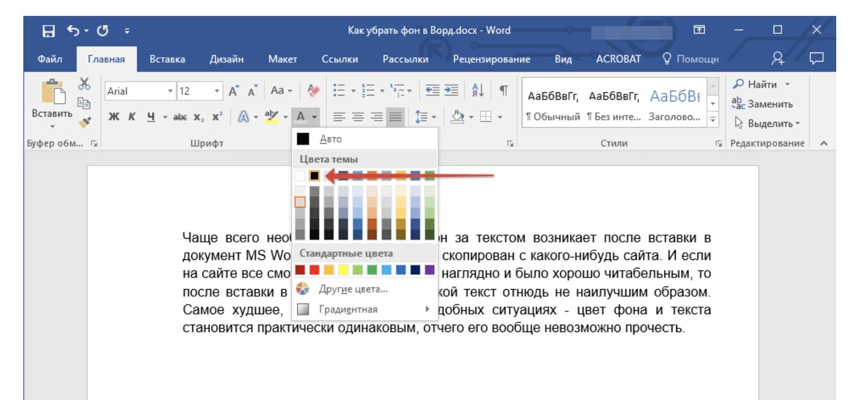Screen dimensions: 868x400
Task: Expand the font color dropdown arrow
Action: [x=315, y=117]
